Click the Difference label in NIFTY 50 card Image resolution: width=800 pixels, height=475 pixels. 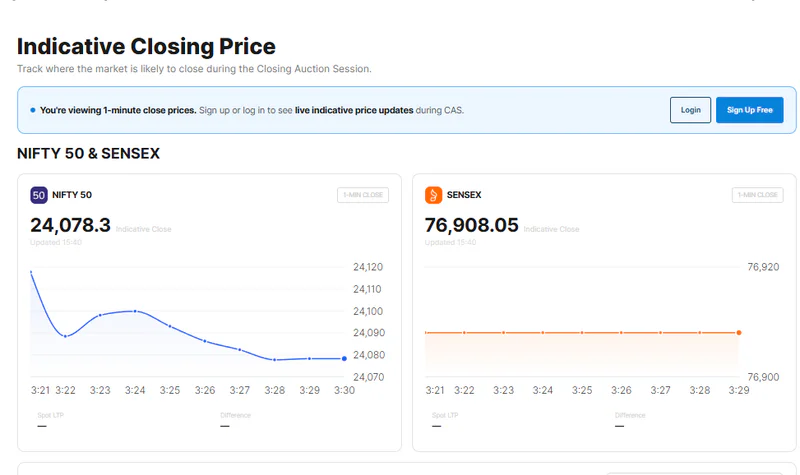click(x=236, y=415)
